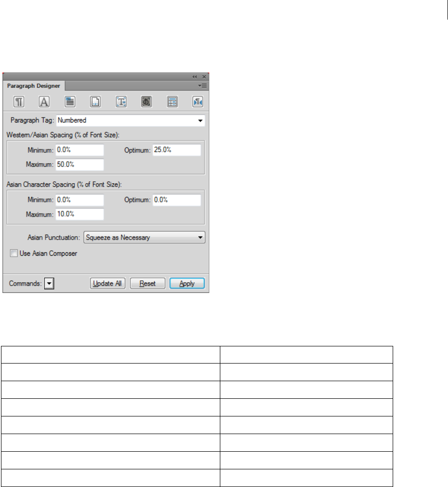Open the panel options menu icon

pos(202,86)
